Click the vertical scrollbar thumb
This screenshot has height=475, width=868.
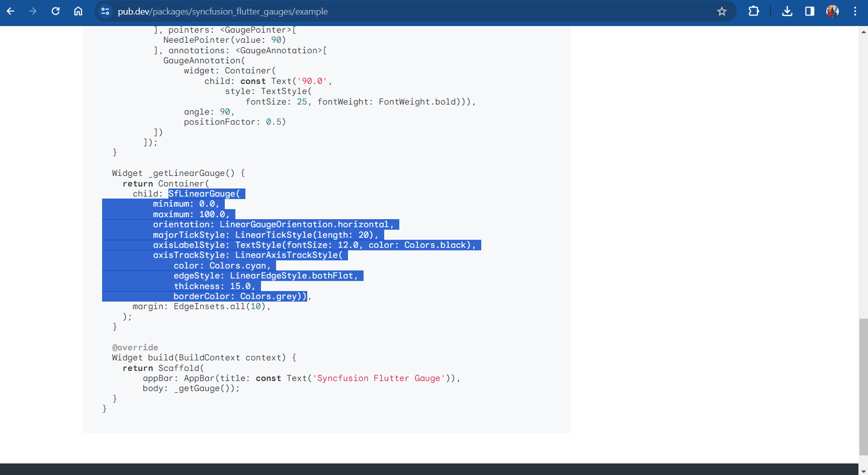(x=863, y=386)
